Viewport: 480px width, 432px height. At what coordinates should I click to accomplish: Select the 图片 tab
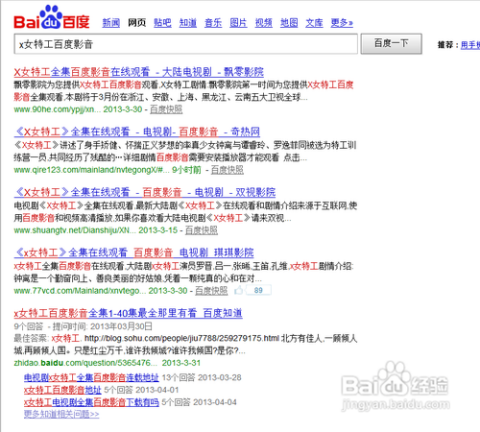(x=238, y=23)
